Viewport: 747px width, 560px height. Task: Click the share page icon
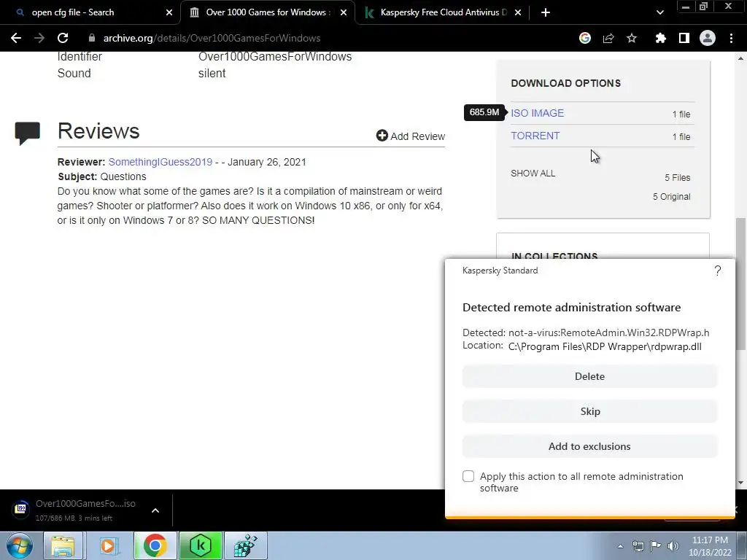(x=608, y=38)
